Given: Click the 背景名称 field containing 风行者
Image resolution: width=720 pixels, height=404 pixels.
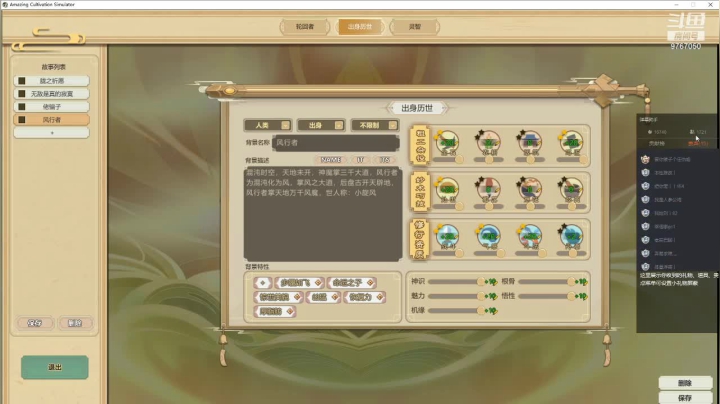Looking at the screenshot, I should pyautogui.click(x=336, y=143).
